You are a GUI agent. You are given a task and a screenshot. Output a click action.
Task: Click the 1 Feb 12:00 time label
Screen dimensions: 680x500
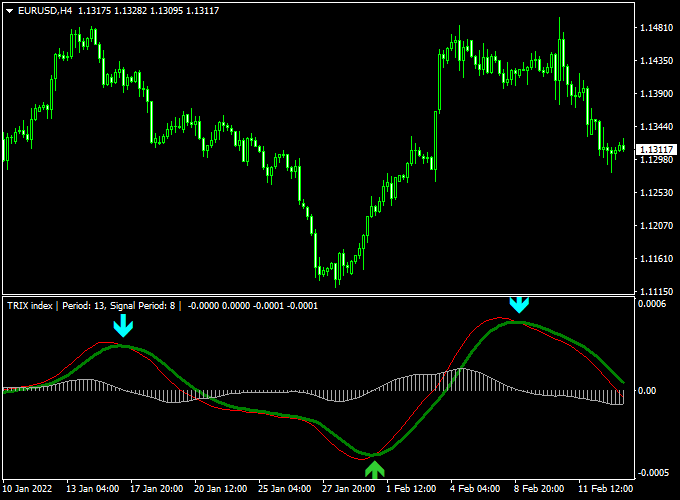411,489
